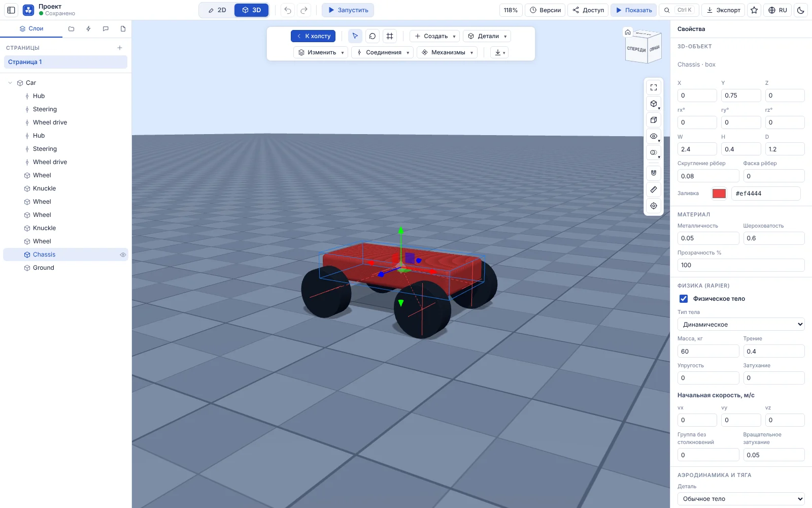Open the Версии history button
Viewport: 812px width, 508px height.
(545, 10)
